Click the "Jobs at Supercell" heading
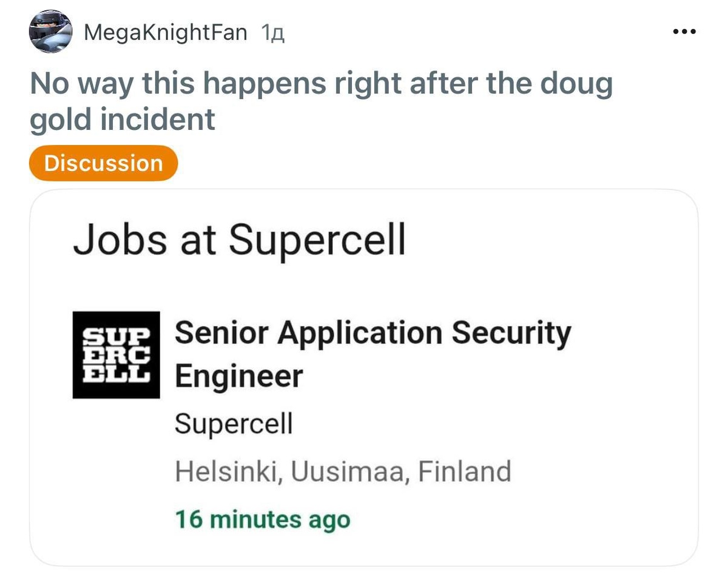Viewport: 728px width, 574px height. (239, 240)
